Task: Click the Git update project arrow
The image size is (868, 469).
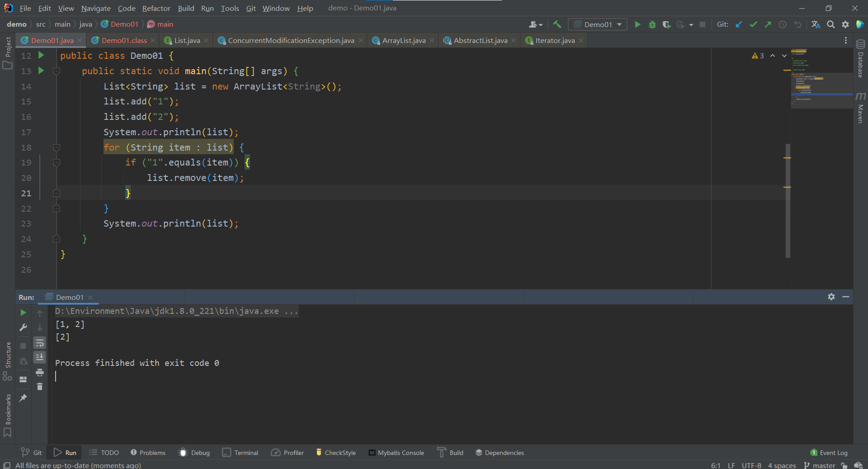Action: coord(739,24)
